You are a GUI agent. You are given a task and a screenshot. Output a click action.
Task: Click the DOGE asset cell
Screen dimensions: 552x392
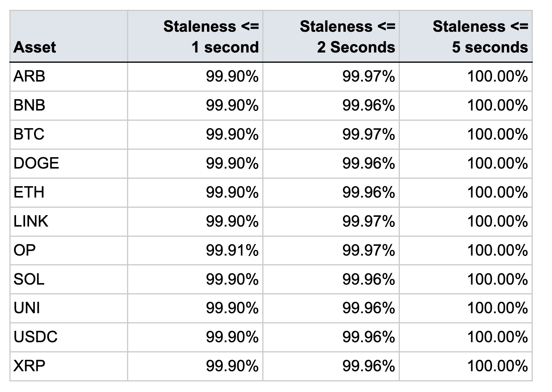(36, 163)
